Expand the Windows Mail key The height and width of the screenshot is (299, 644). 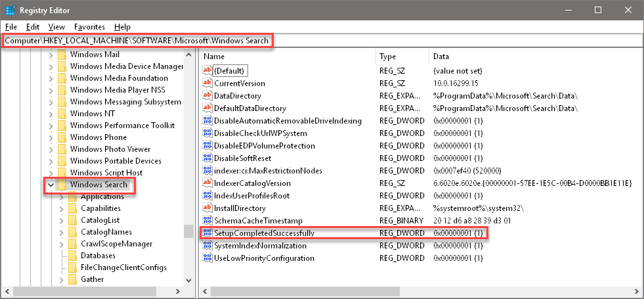pyautogui.click(x=51, y=55)
